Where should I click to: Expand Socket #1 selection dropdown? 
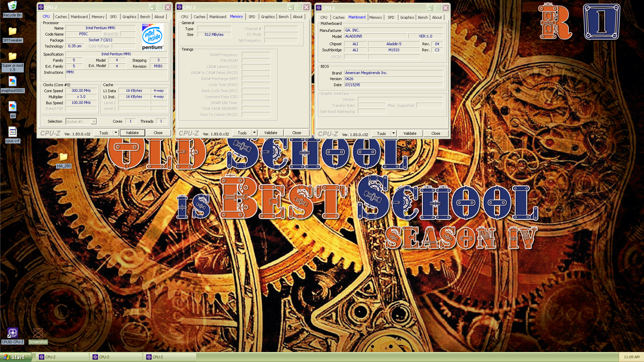pos(94,122)
